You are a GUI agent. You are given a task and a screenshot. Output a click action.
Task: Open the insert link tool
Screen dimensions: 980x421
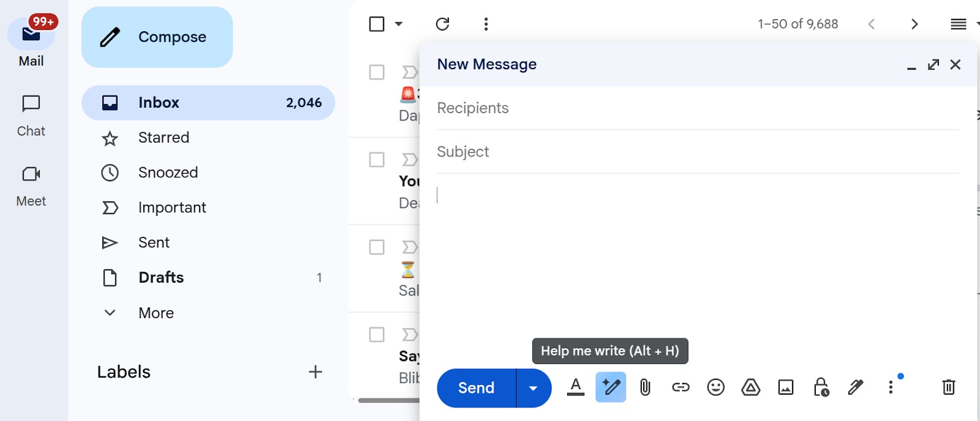click(x=680, y=387)
